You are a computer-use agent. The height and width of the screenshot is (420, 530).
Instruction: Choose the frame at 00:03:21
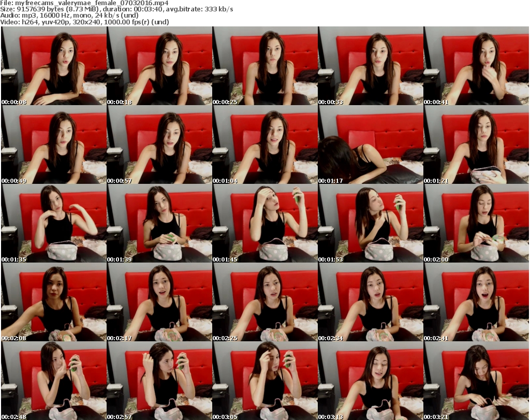pyautogui.click(x=476, y=381)
